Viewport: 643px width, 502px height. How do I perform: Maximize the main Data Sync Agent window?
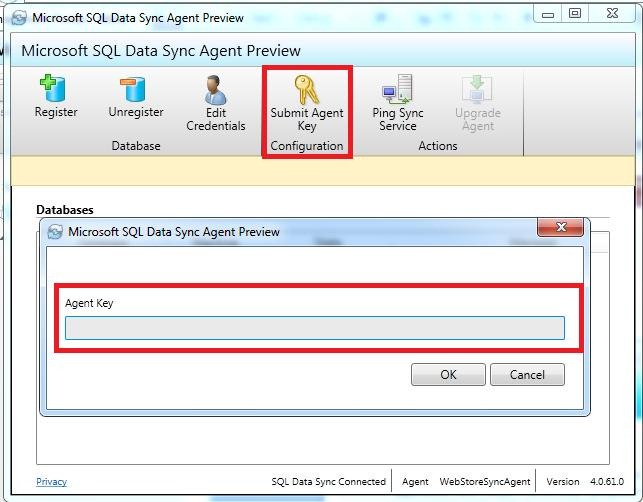[x=575, y=14]
